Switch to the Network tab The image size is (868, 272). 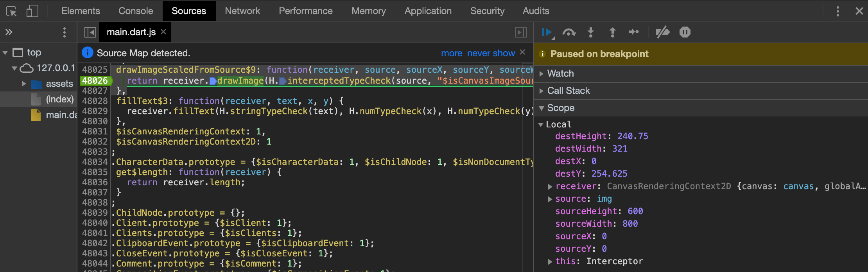(x=242, y=11)
